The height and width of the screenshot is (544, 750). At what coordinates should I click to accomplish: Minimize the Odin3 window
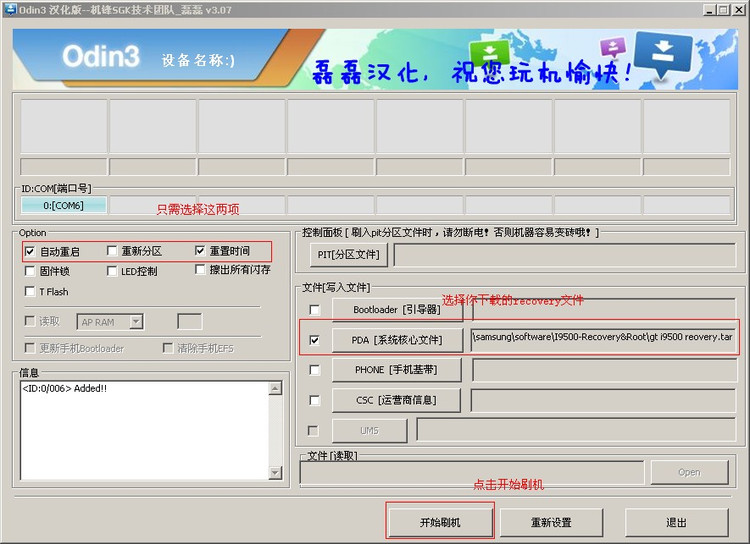[x=709, y=9]
